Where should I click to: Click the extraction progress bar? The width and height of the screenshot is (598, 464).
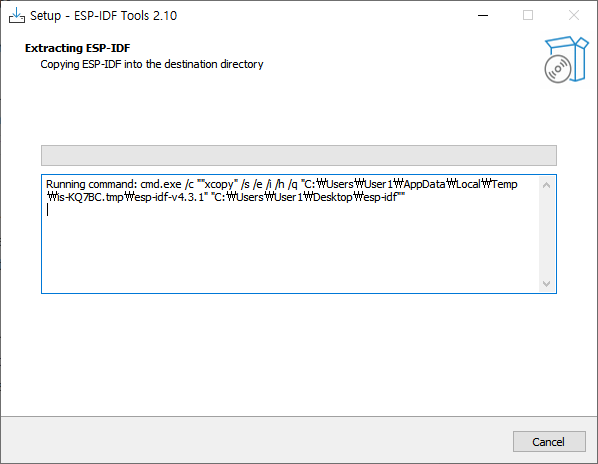[x=299, y=155]
